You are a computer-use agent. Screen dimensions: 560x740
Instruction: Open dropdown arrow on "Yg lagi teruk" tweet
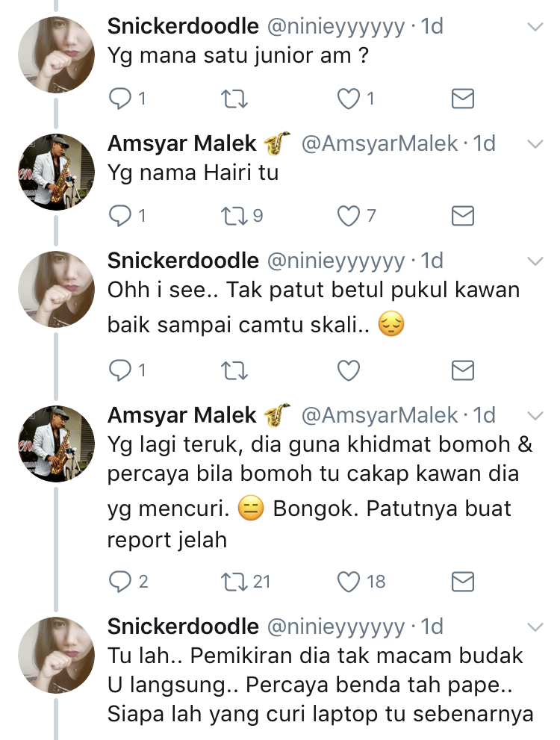535,414
